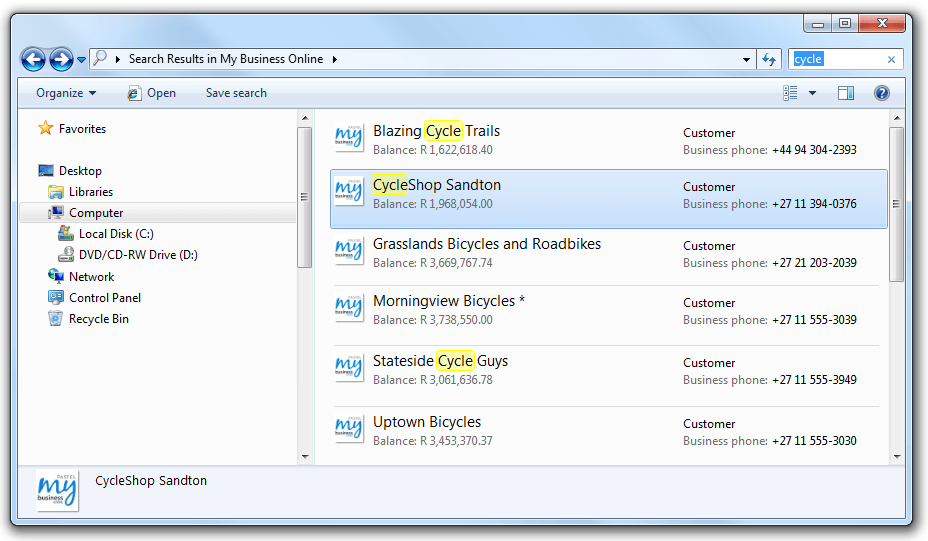Screen dimensions: 928x541
Task: Click the change view icon
Action: [x=791, y=93]
